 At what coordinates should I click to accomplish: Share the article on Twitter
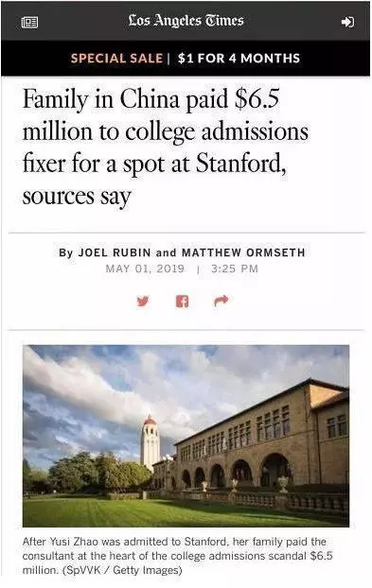(x=143, y=301)
